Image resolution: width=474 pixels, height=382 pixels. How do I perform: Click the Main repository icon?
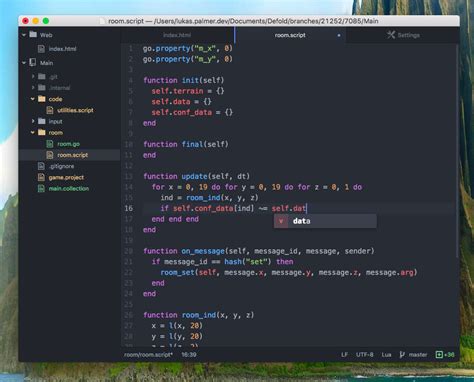click(x=33, y=62)
